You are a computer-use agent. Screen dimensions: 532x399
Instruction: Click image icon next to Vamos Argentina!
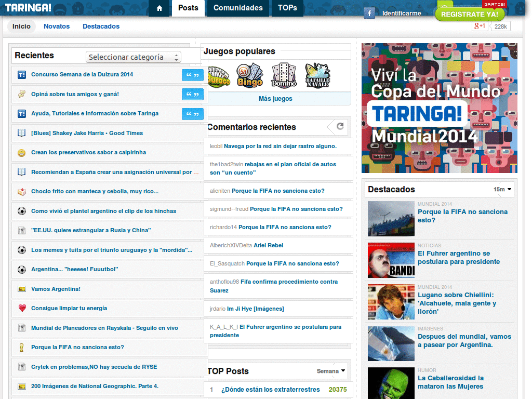click(x=22, y=289)
